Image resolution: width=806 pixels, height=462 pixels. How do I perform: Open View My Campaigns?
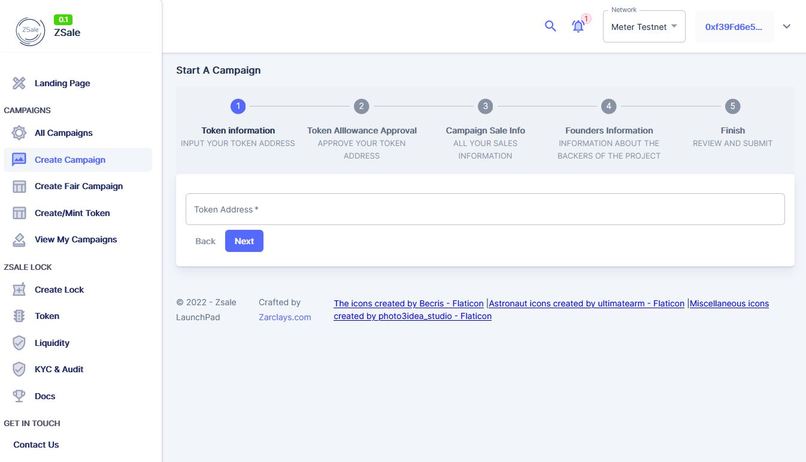(76, 239)
